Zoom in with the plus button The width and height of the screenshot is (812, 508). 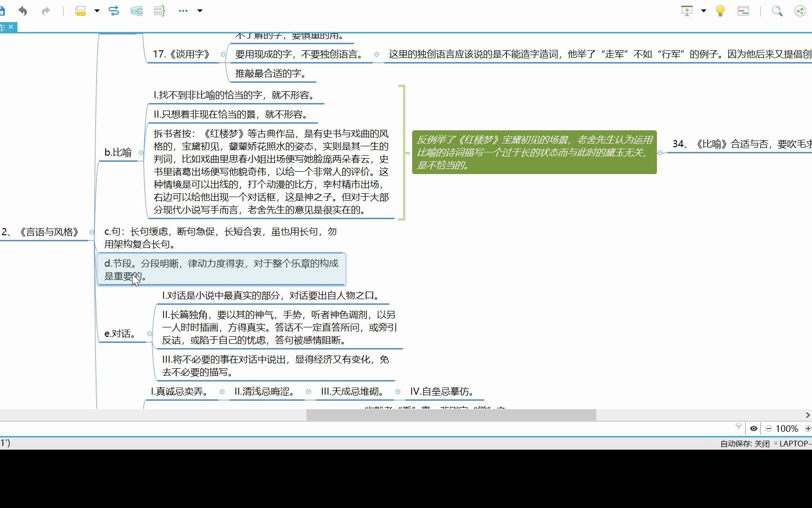point(808,429)
